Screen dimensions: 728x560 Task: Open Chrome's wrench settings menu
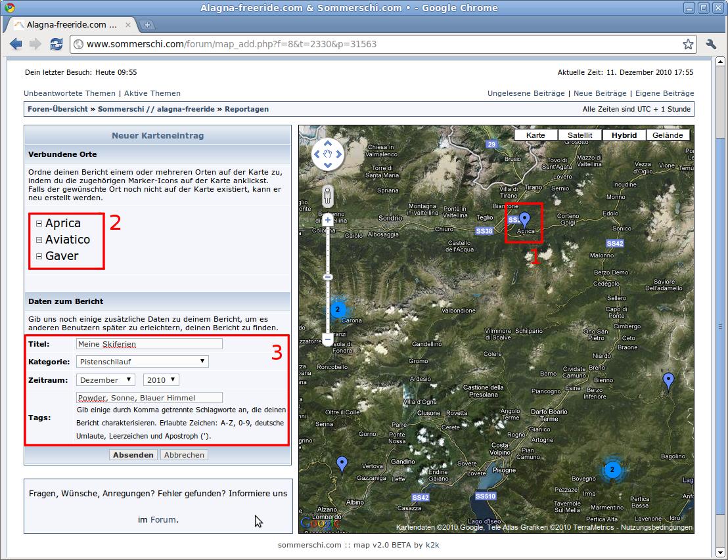click(x=711, y=44)
